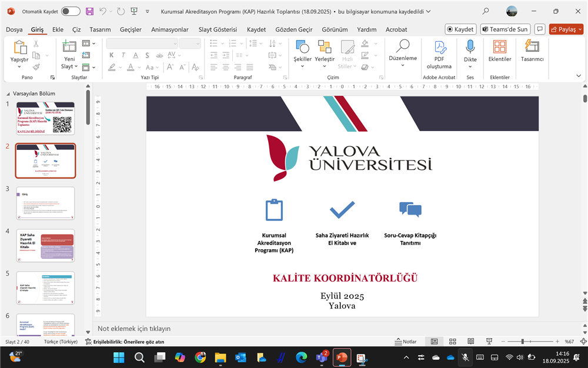
Task: Click the save disk icon in title bar
Action: (89, 11)
